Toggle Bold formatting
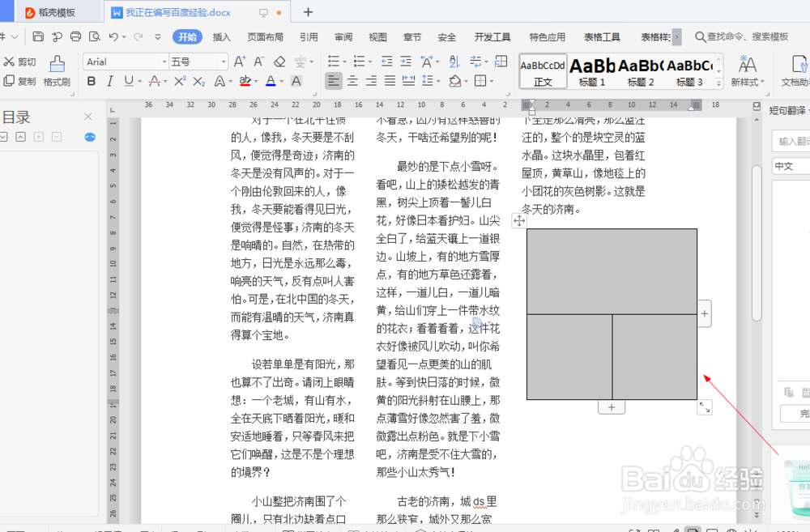The height and width of the screenshot is (532, 810). coord(92,81)
